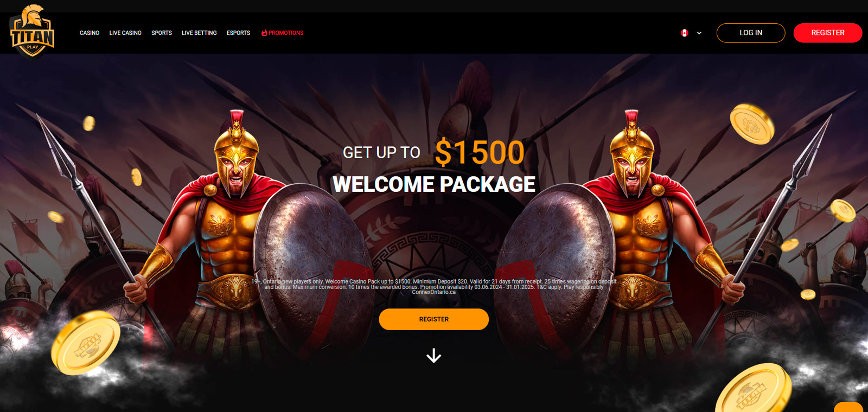Expand the language chevron next to flag
The image size is (868, 412).
click(699, 33)
